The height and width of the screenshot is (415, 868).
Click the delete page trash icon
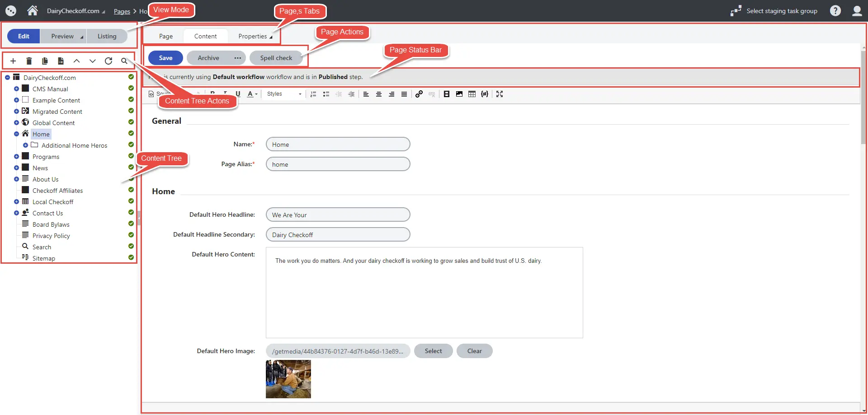(x=29, y=61)
